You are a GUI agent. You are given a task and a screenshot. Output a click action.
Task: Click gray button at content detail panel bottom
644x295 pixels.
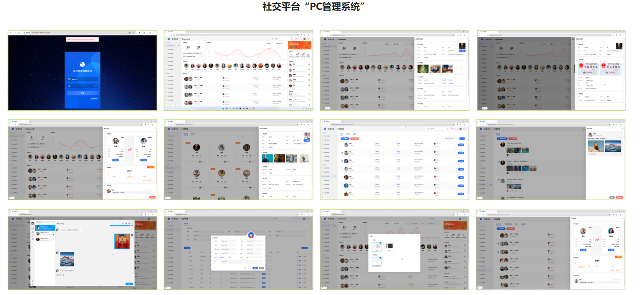612,197
